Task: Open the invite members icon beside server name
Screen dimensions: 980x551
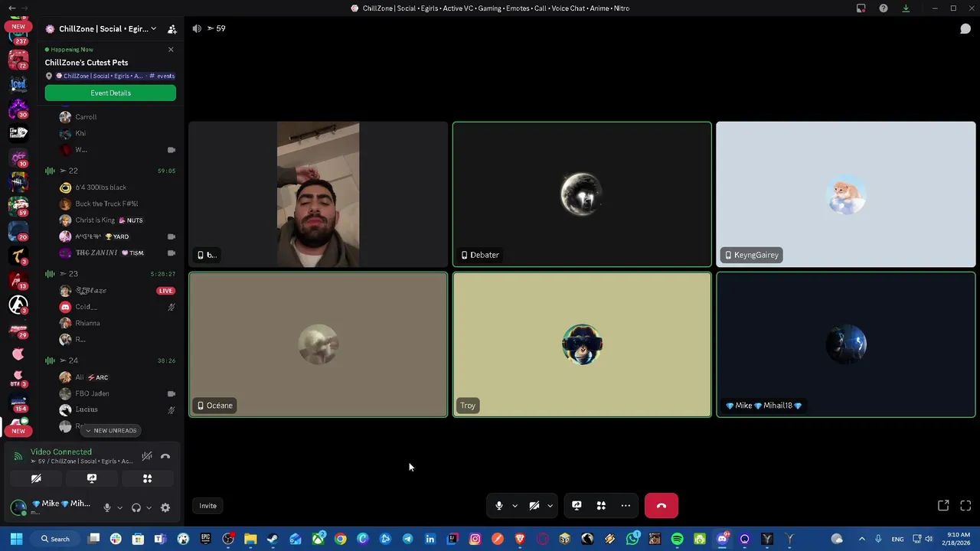Action: pos(172,29)
